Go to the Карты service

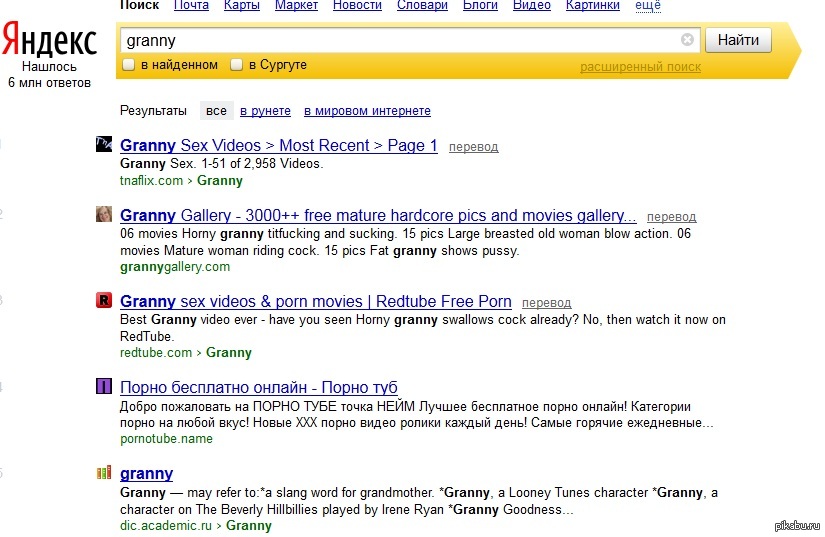coord(241,5)
